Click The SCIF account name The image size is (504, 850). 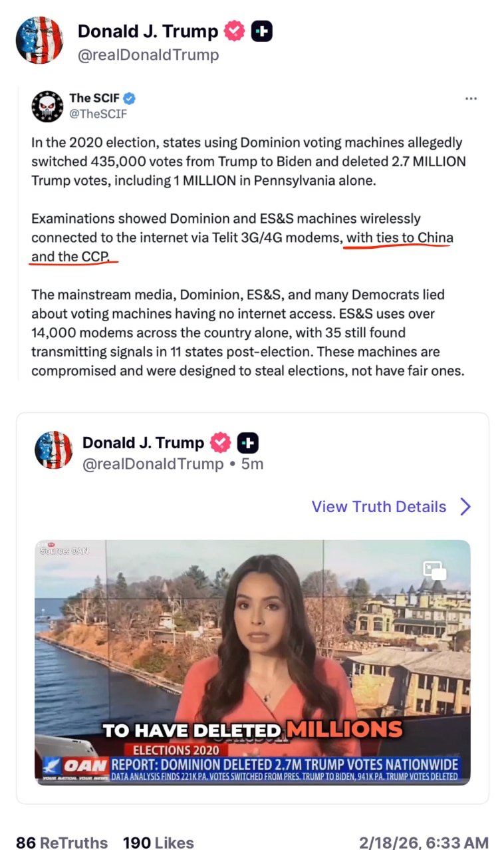click(x=94, y=98)
